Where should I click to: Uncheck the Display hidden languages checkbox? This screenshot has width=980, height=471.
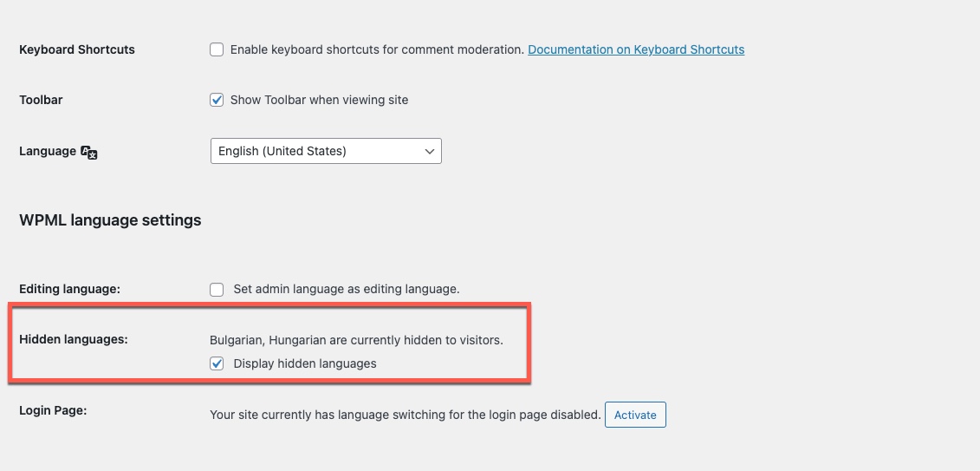(217, 363)
